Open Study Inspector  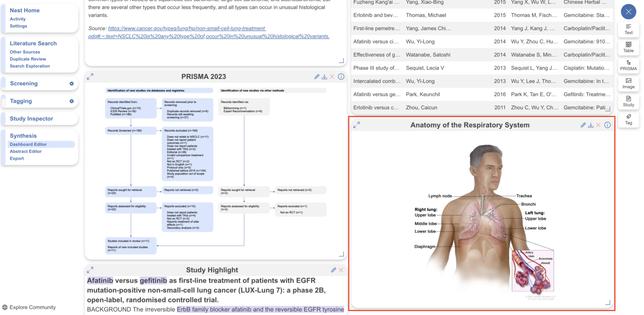31,119
